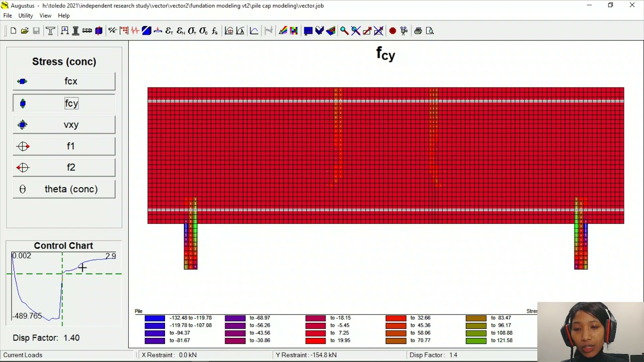Click the blue curve plot icon
Viewport: 644px width, 362px height.
tap(254, 31)
